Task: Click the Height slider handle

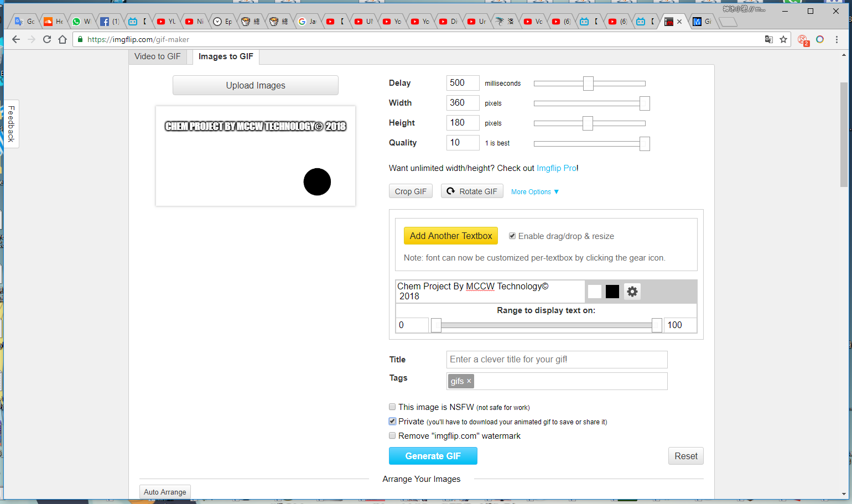Action: pyautogui.click(x=588, y=123)
